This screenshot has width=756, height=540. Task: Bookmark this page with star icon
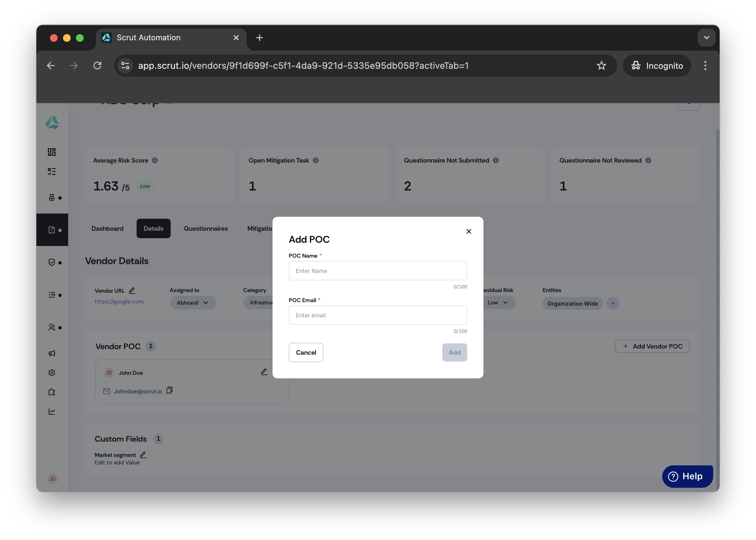pyautogui.click(x=602, y=66)
